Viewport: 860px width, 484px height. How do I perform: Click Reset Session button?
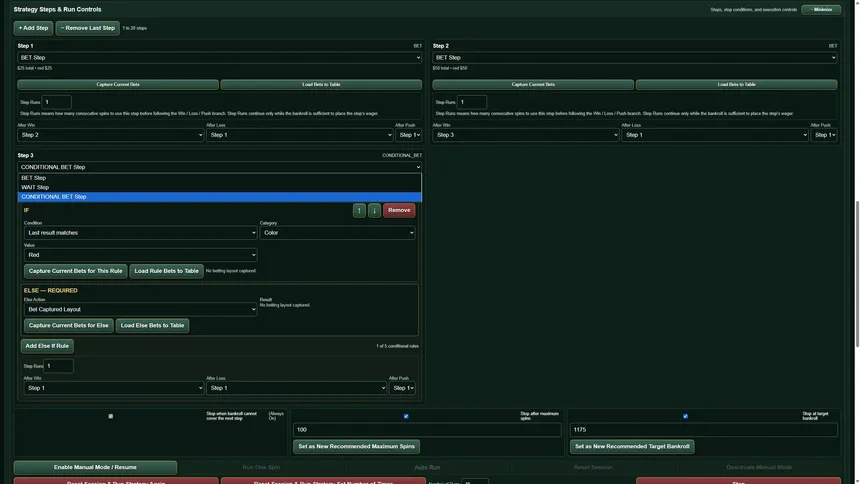point(593,468)
